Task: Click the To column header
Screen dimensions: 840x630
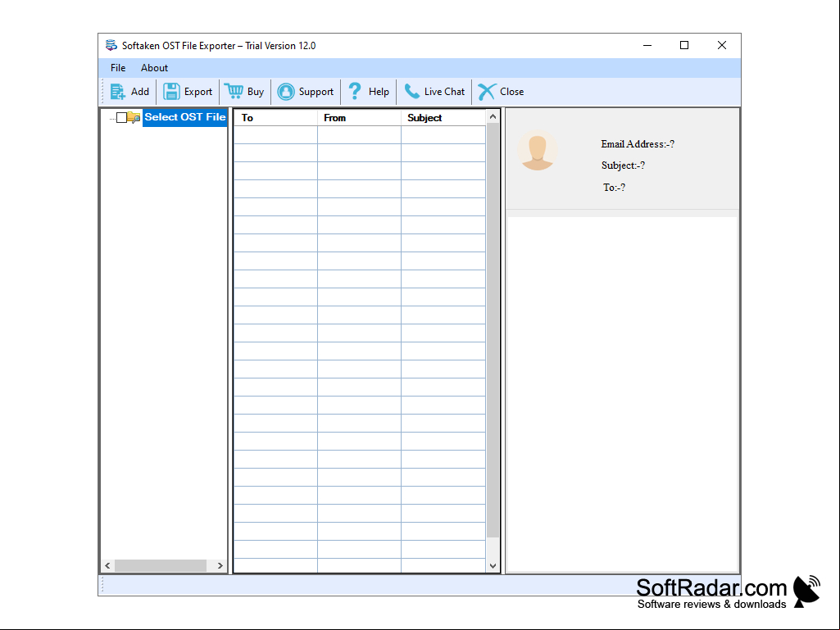Action: pos(276,118)
